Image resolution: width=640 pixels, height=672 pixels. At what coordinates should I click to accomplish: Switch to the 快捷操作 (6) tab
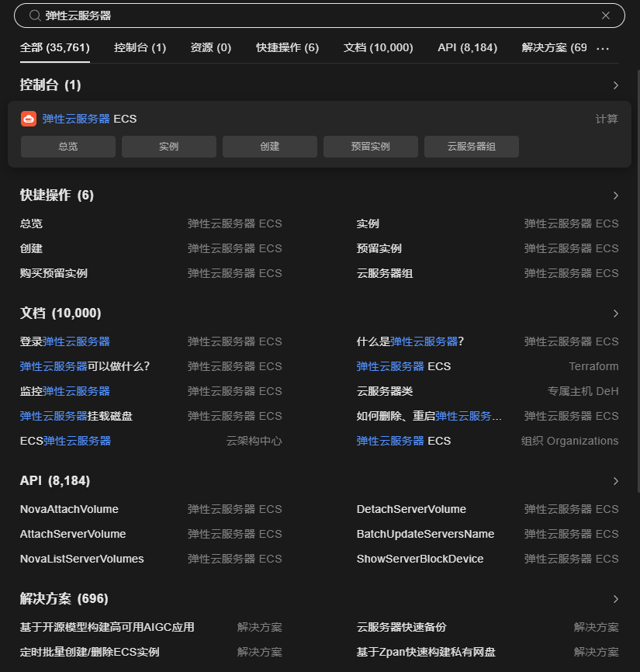pos(288,47)
